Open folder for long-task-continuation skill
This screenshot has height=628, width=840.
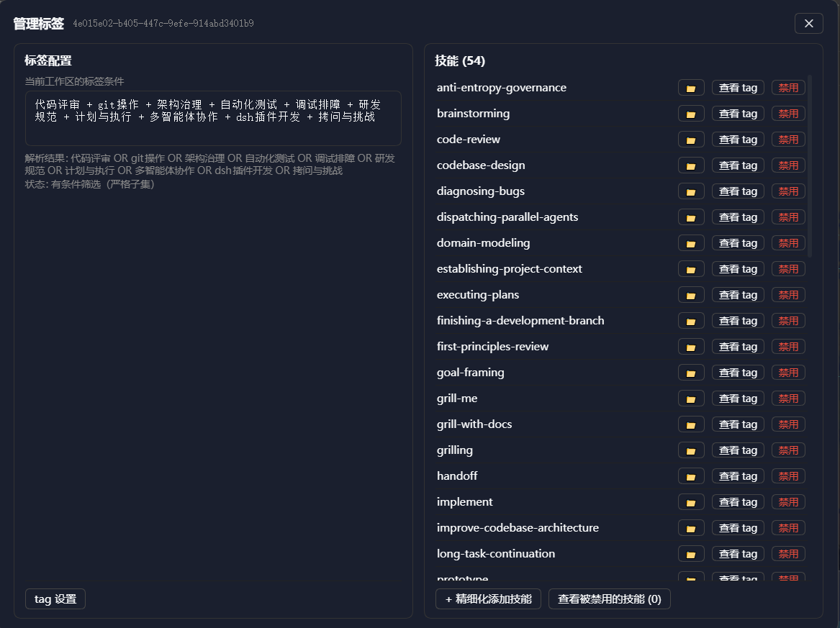click(691, 554)
